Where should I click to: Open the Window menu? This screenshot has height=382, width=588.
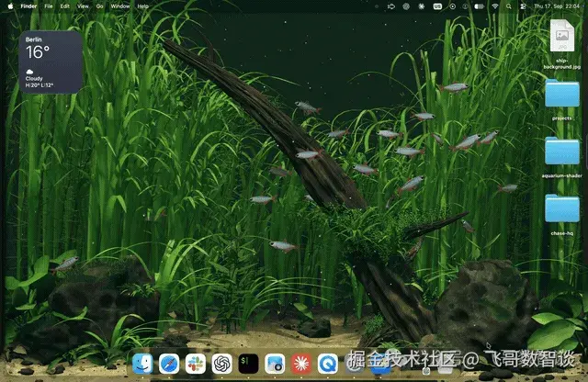click(x=120, y=6)
